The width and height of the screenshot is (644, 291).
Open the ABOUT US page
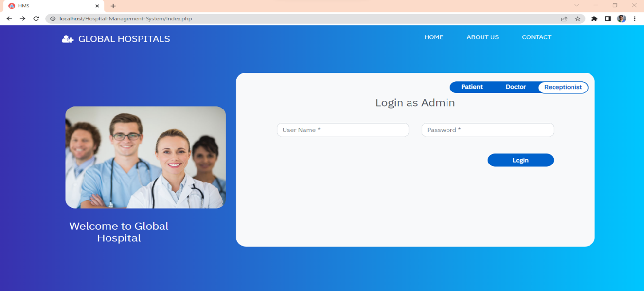(x=483, y=37)
